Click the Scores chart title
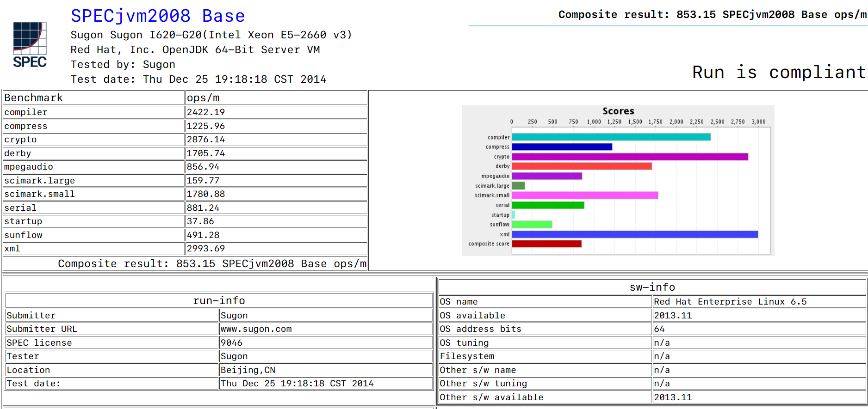 pos(618,111)
